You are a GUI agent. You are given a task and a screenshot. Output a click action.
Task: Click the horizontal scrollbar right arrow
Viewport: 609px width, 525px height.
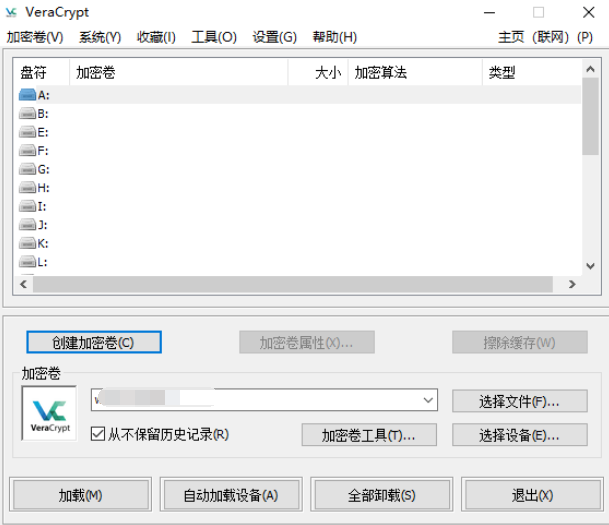(x=572, y=285)
